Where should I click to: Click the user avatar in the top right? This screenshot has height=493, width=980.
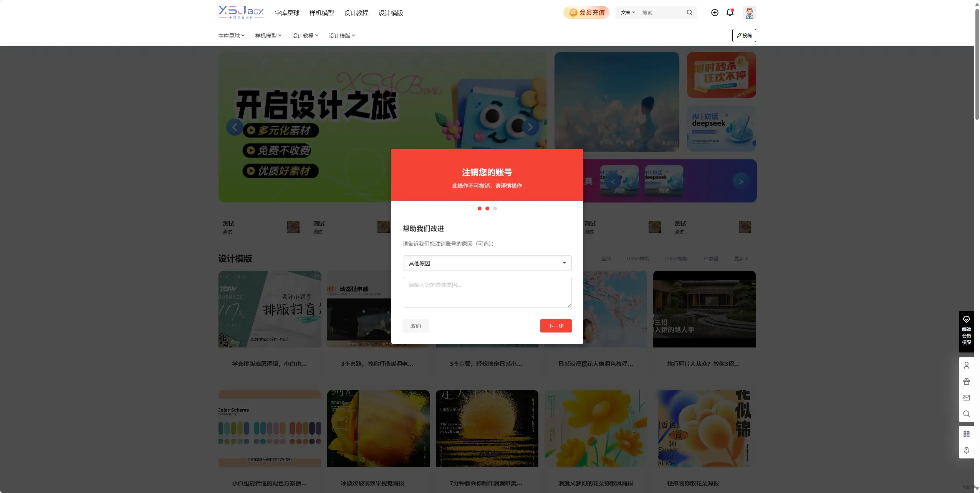(749, 13)
